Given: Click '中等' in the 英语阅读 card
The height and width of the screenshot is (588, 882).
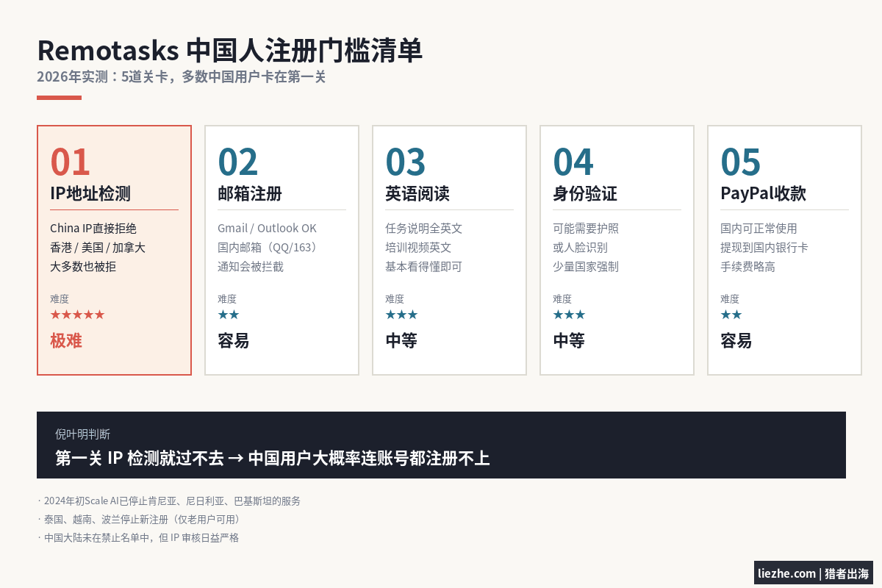Looking at the screenshot, I should [401, 341].
